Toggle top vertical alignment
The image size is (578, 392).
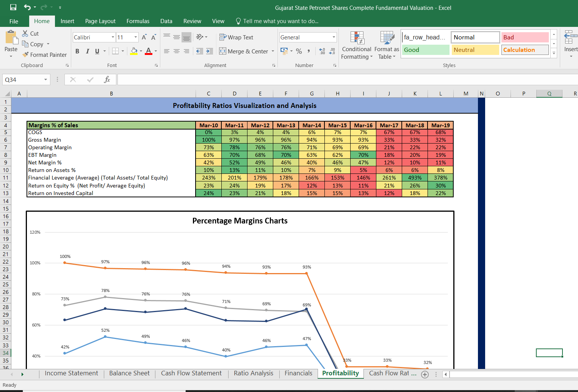click(x=167, y=37)
